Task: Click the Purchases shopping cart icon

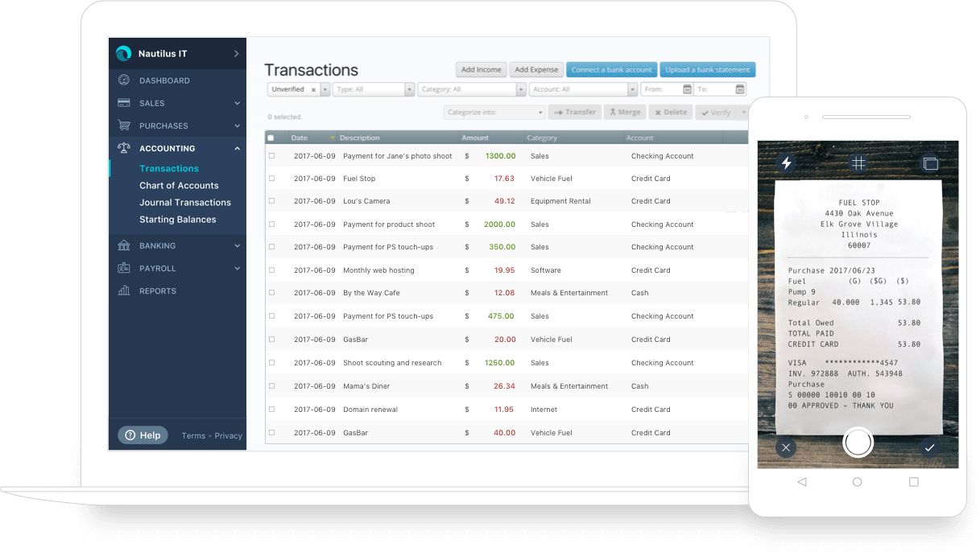Action: [123, 126]
